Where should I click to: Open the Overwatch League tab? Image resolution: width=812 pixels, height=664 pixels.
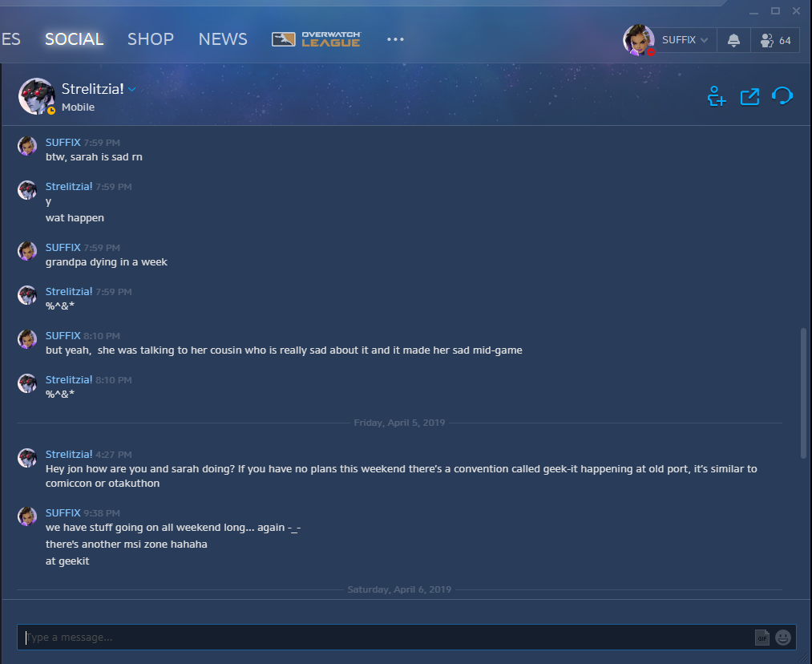317,39
